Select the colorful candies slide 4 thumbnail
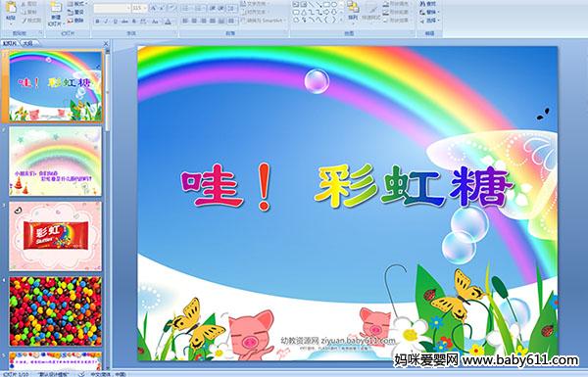The height and width of the screenshot is (377, 588). (x=56, y=311)
